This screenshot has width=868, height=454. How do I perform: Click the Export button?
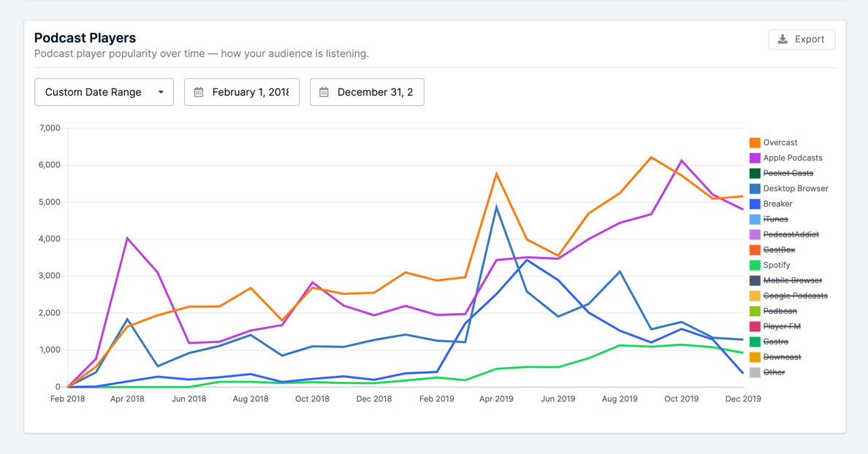tap(802, 39)
